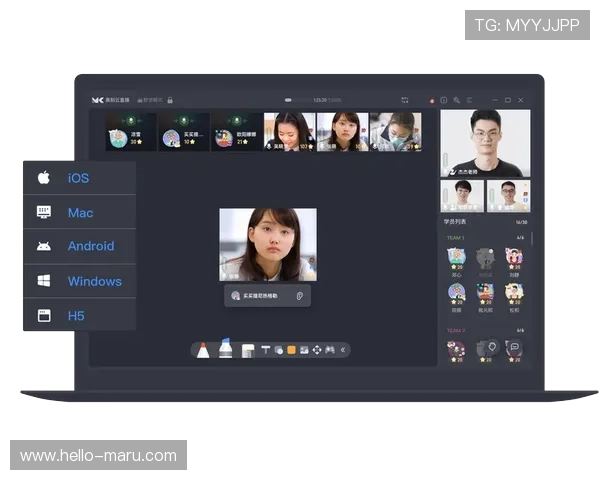Viewport: 600px width, 480px height.
Task: Click the red record indicator icon
Action: point(432,101)
